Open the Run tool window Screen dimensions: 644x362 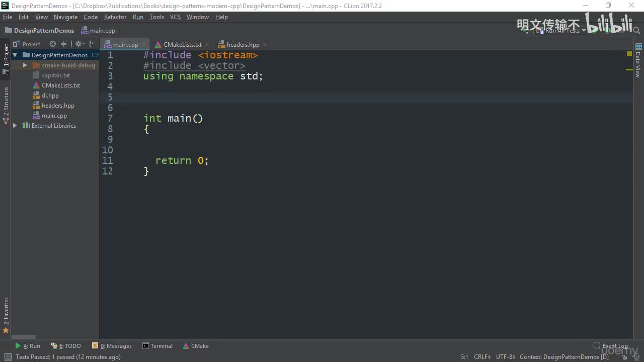pos(28,346)
